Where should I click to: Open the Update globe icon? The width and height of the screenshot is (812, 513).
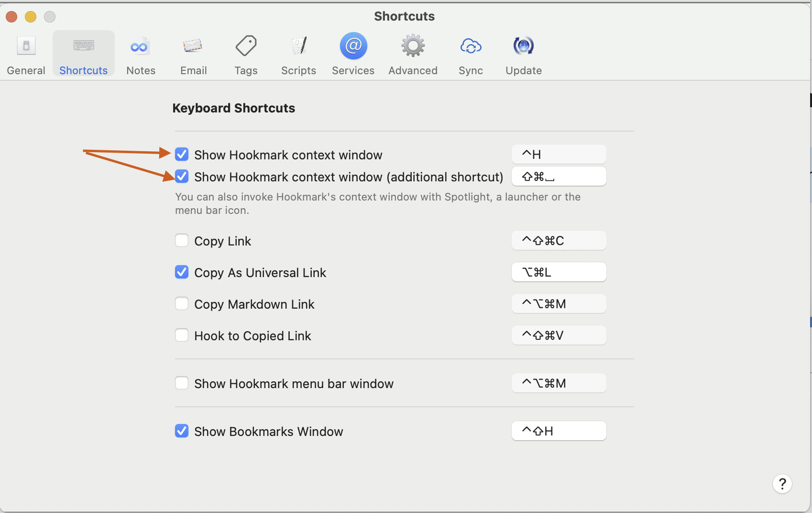tap(523, 46)
